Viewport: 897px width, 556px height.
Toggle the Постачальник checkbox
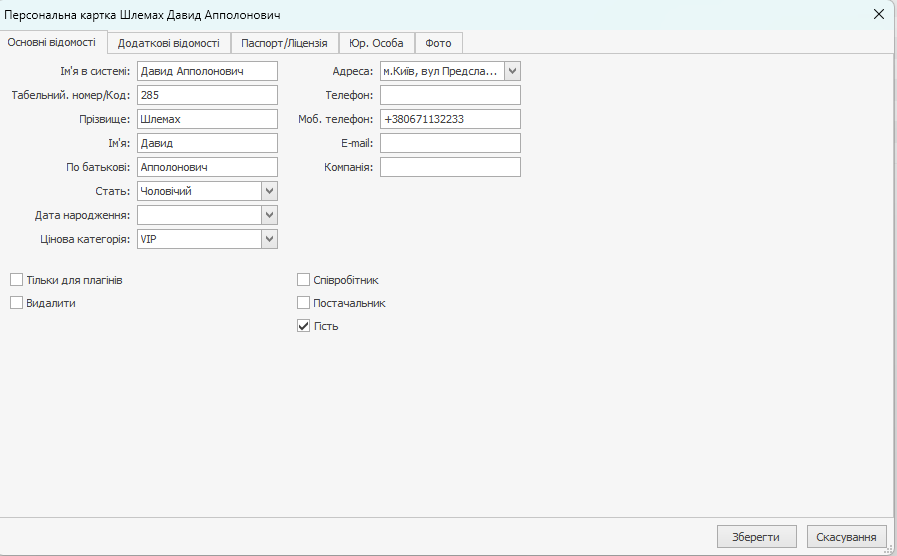(304, 303)
